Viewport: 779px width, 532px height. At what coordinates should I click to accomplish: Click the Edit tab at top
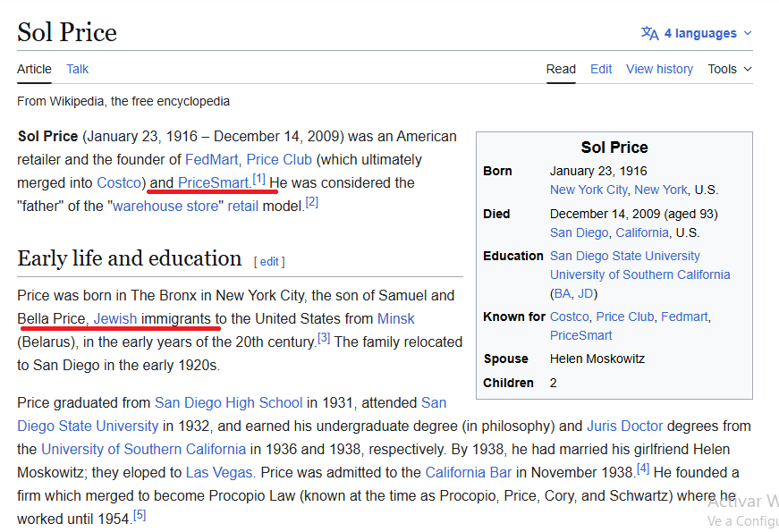pos(601,69)
